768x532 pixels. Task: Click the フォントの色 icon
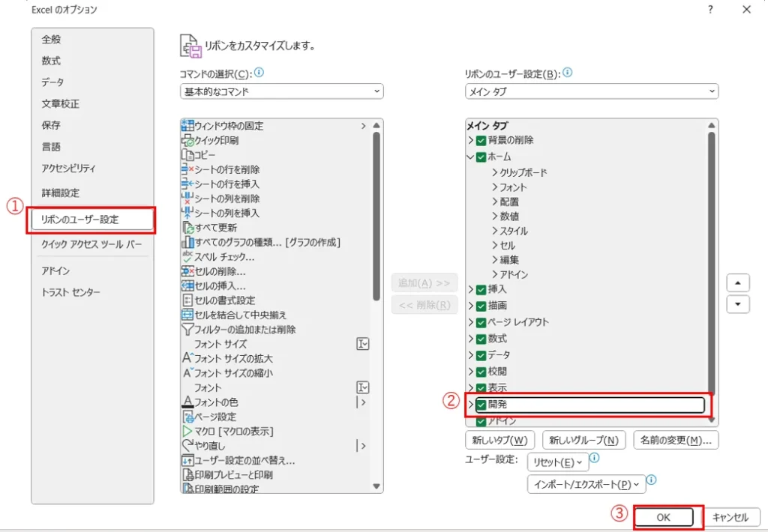(x=187, y=402)
